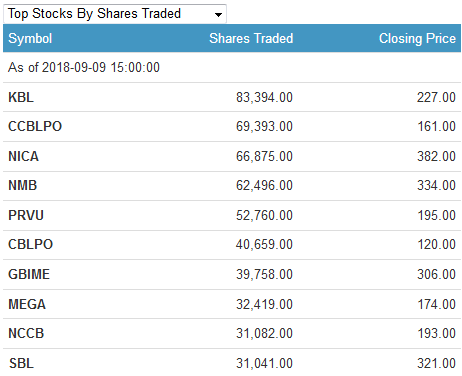Select the GBIME stock entry

point(29,274)
